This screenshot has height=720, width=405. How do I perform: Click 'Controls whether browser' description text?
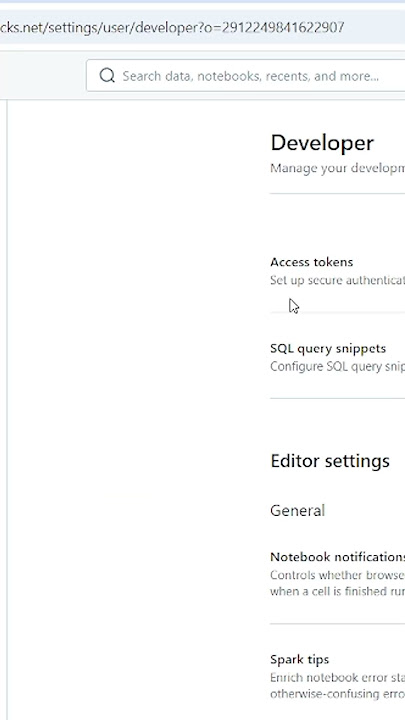point(338,575)
